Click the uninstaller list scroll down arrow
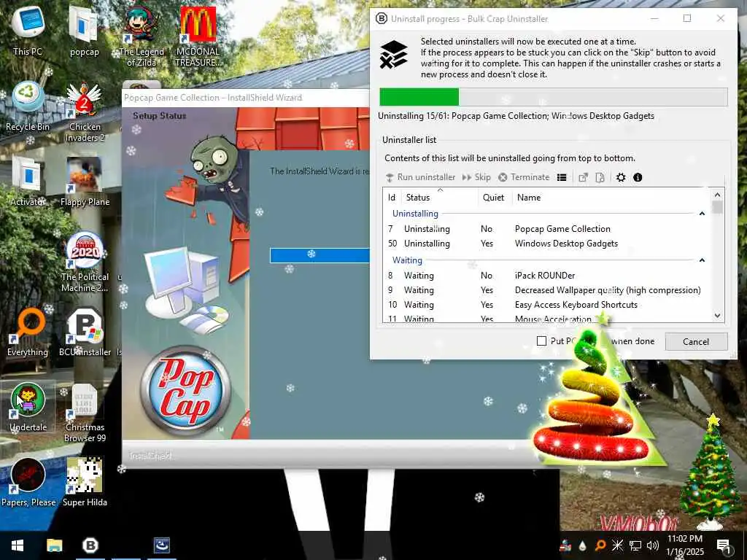747x560 pixels. click(x=718, y=316)
